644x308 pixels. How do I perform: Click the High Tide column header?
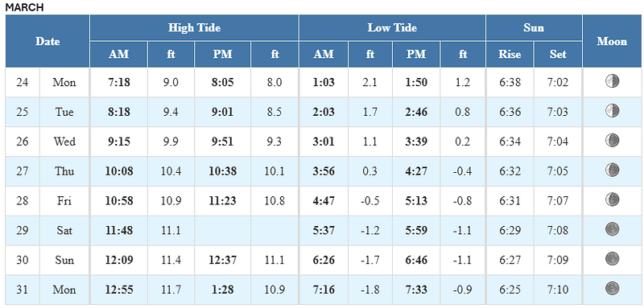click(194, 28)
